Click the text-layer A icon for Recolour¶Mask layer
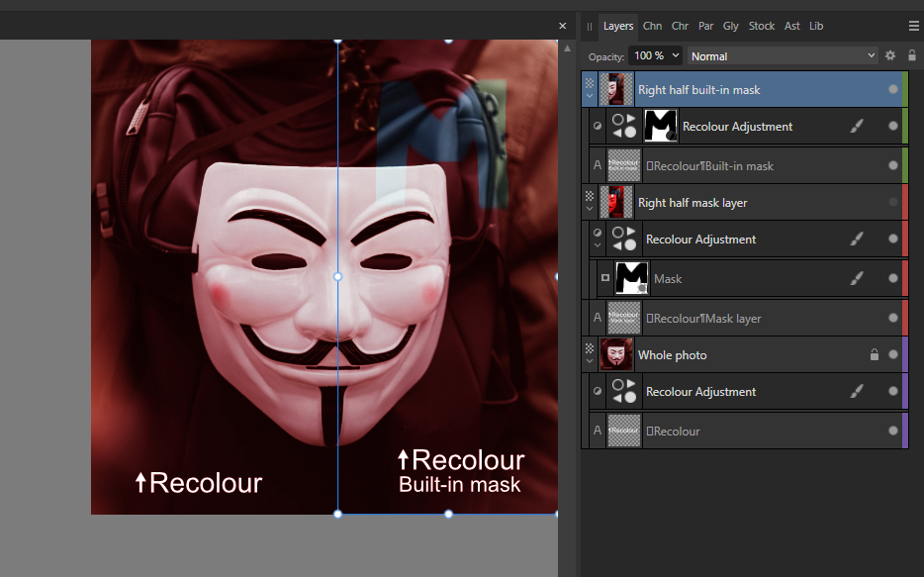This screenshot has width=924, height=577. click(598, 318)
